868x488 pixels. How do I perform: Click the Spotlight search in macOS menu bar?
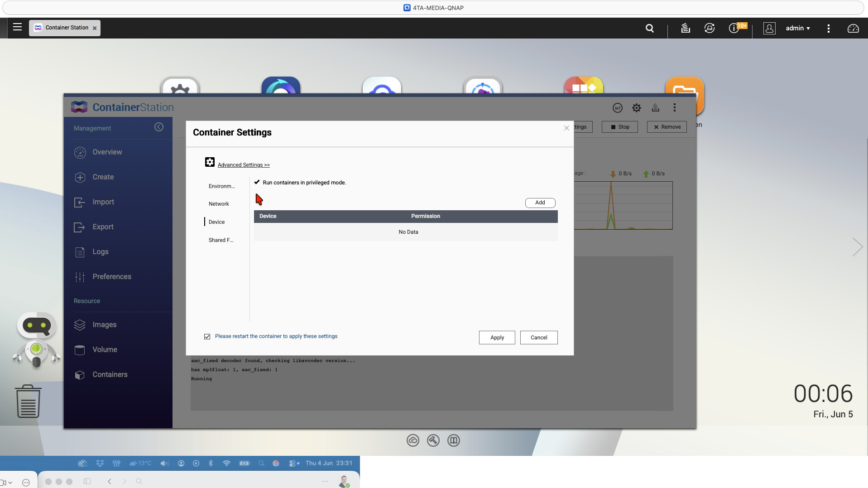point(261,463)
